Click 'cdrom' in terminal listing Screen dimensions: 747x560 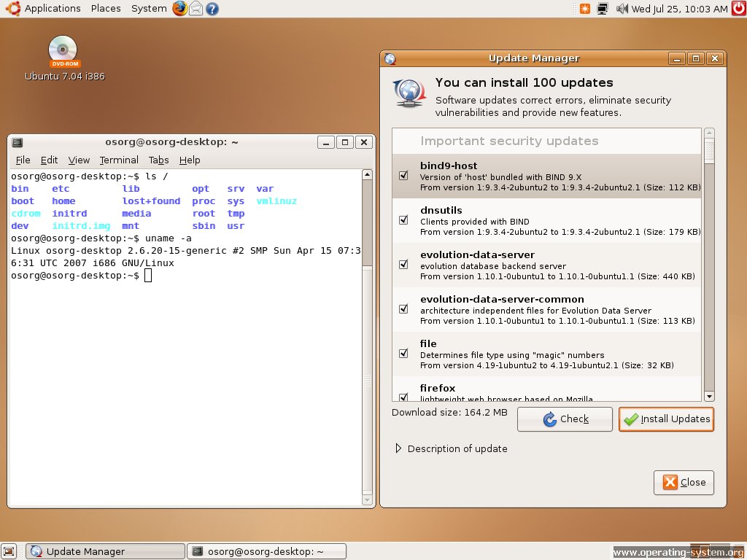(26, 214)
